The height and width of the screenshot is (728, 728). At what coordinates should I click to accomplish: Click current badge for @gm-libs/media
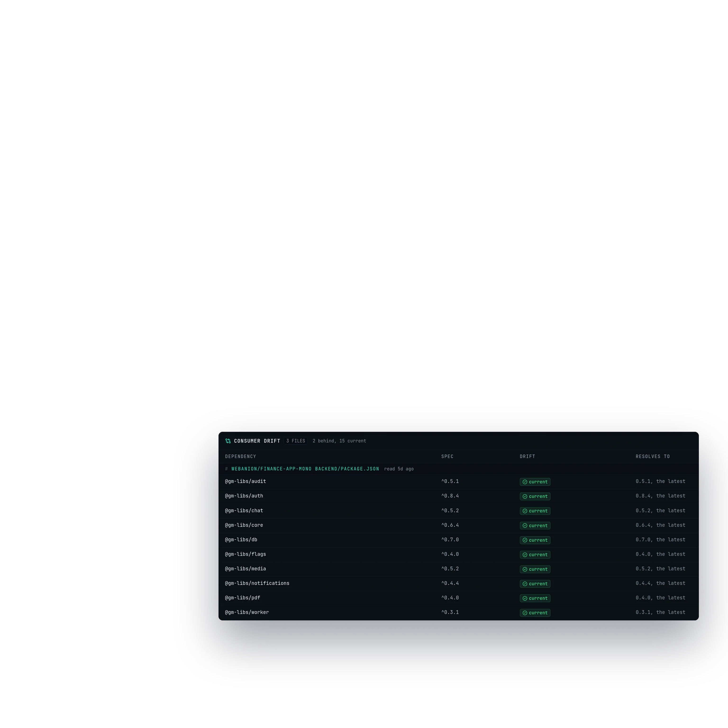[x=535, y=569]
